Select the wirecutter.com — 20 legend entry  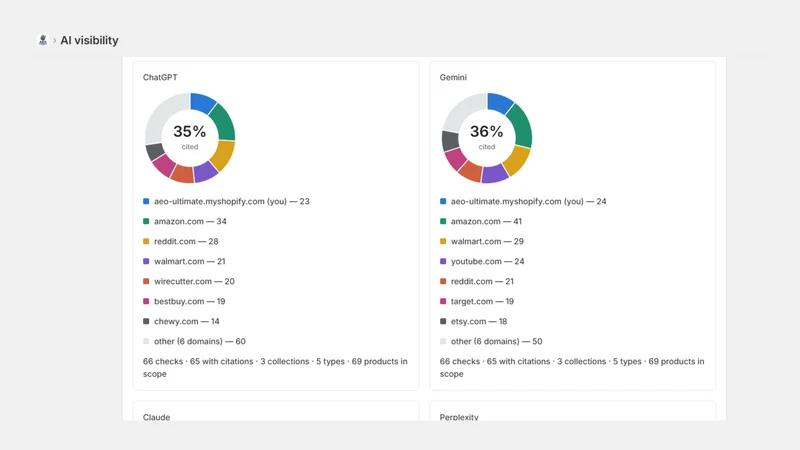tap(194, 281)
